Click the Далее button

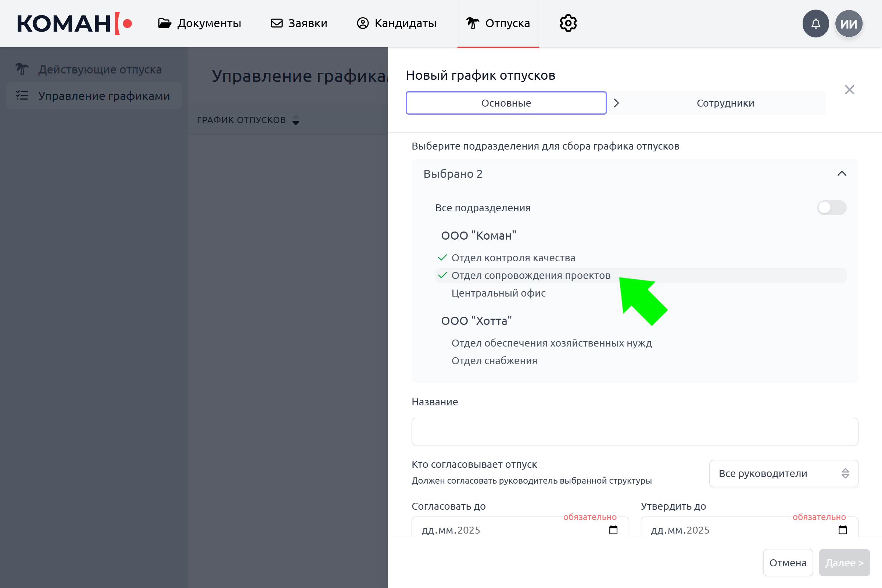[x=844, y=563]
